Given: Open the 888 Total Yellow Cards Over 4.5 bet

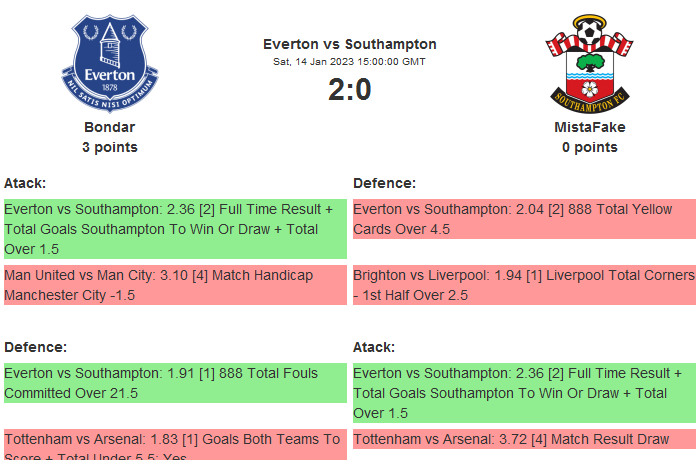Looking at the screenshot, I should pyautogui.click(x=524, y=219).
